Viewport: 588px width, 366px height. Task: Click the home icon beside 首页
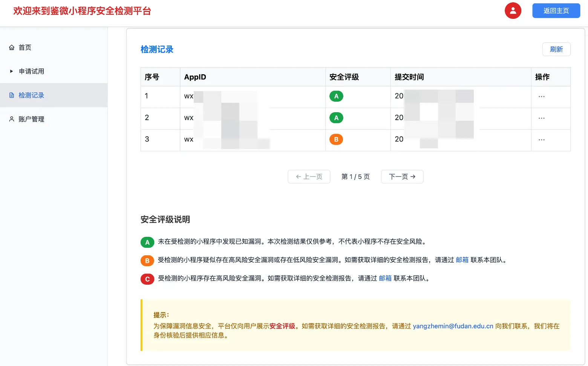pyautogui.click(x=12, y=47)
